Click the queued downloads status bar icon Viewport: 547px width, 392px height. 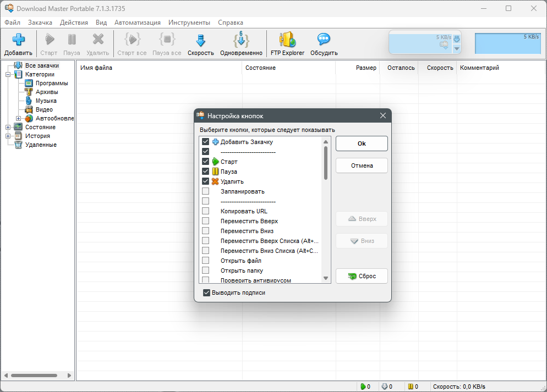point(385,387)
